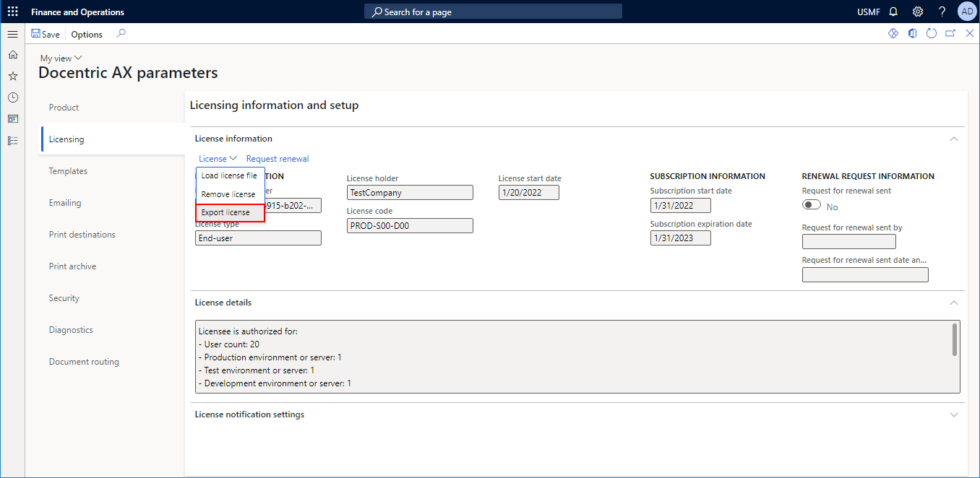Open the AD user account avatar
The image size is (980, 478).
pos(967,12)
